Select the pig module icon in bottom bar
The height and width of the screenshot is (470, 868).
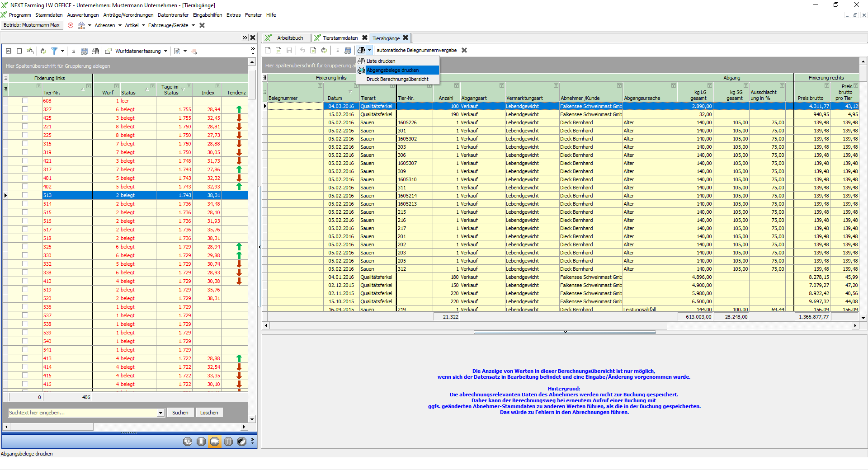point(215,442)
